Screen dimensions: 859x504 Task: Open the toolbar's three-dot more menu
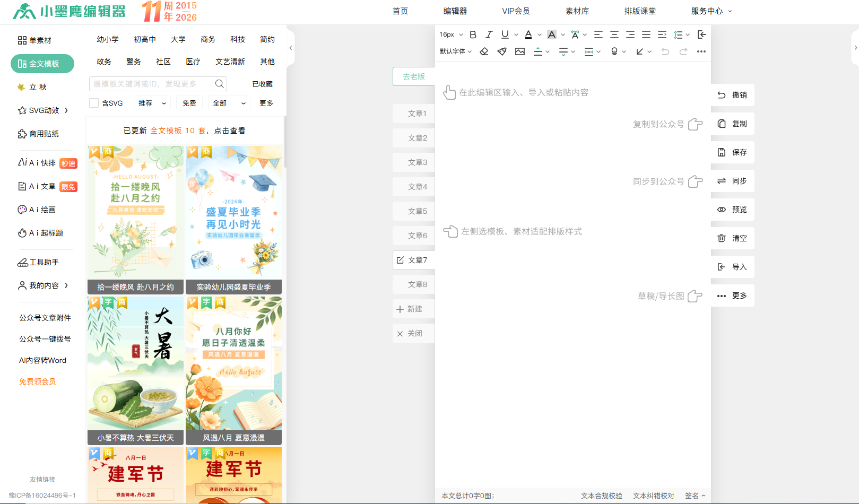(x=701, y=51)
